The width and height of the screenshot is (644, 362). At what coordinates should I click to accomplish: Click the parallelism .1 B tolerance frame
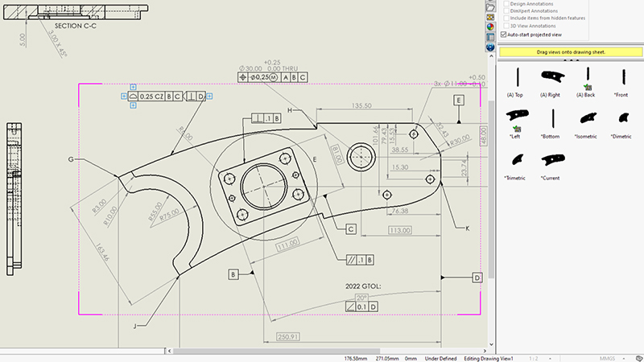point(361,260)
